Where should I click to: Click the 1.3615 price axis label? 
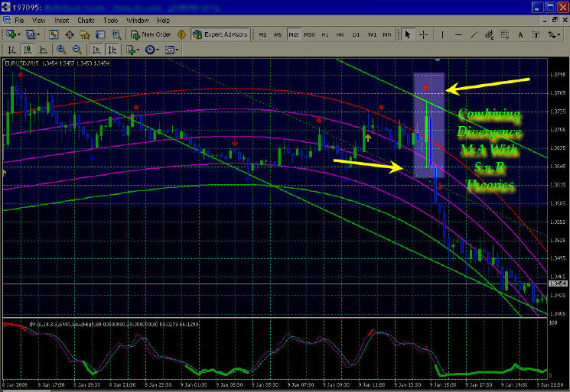coord(557,185)
